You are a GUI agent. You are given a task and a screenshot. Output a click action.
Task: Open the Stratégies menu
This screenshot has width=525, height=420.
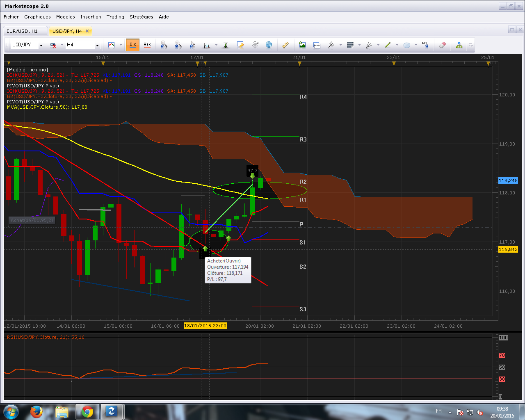pyautogui.click(x=142, y=17)
